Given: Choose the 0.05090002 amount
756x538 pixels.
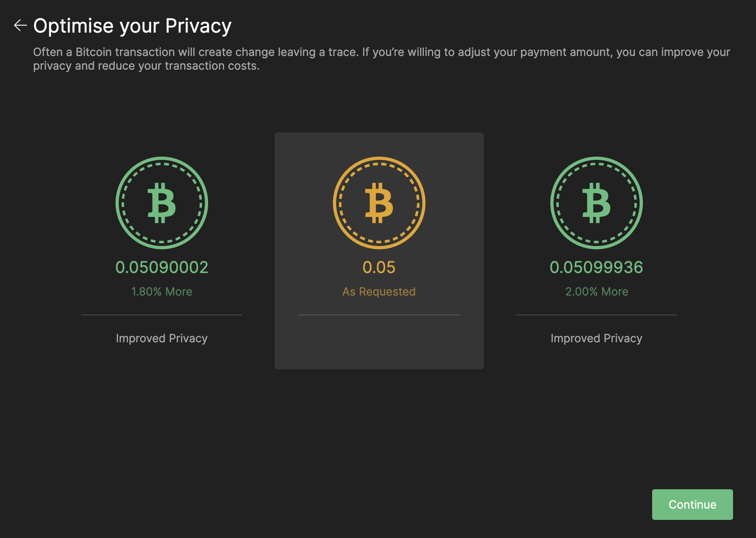Looking at the screenshot, I should (162, 267).
